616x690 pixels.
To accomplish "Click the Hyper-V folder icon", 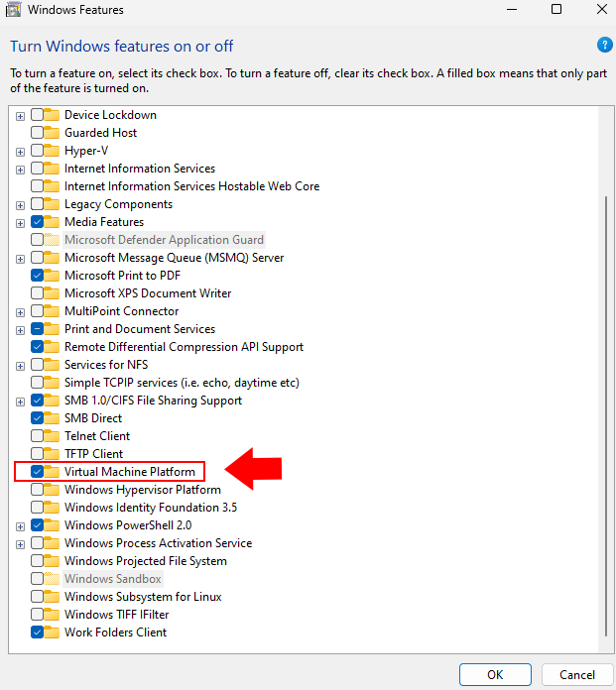I will [x=52, y=151].
